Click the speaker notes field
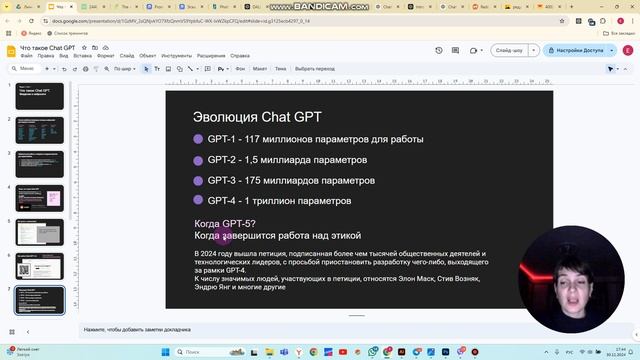This screenshot has height=360, width=640. [355, 330]
